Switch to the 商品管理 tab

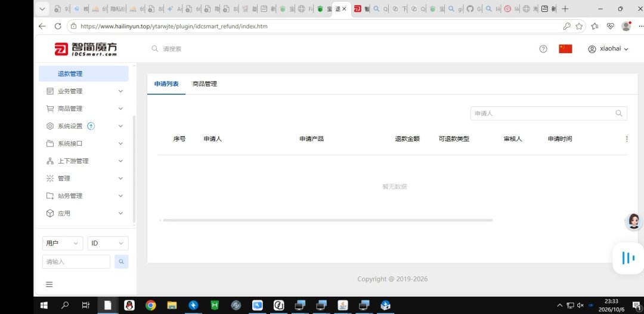[205, 84]
